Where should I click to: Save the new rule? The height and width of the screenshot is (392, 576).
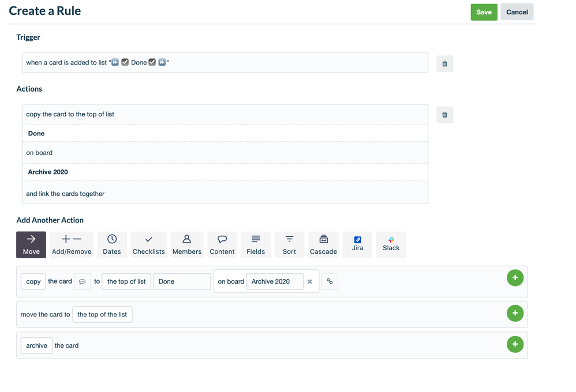coord(484,12)
